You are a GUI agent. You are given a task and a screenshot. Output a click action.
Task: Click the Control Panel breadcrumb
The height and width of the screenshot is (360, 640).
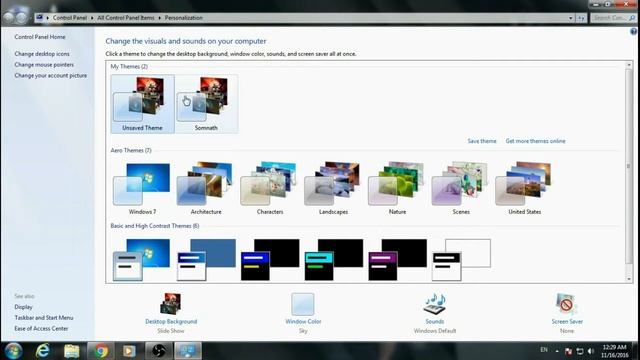[70, 18]
